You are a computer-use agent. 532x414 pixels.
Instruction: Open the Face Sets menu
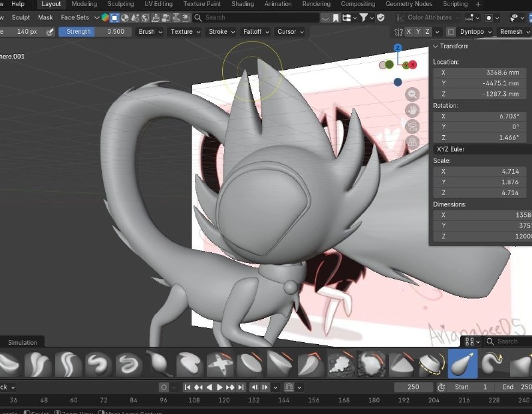tap(75, 17)
